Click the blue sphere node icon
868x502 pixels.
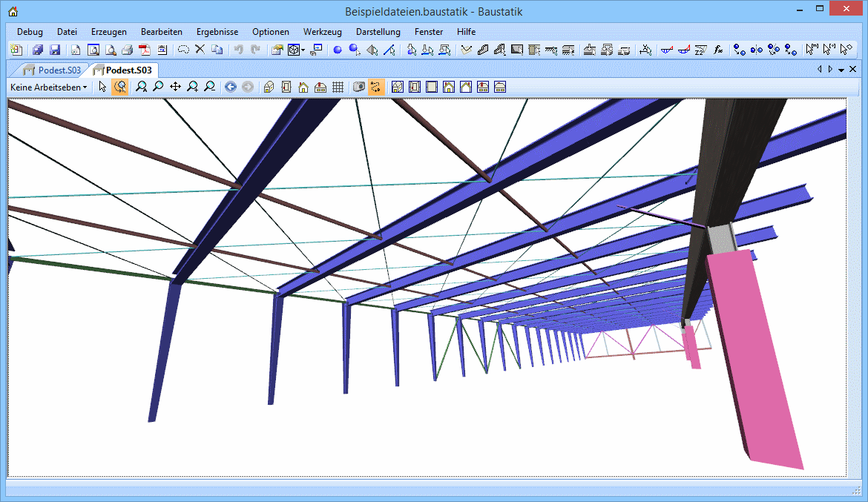[337, 50]
